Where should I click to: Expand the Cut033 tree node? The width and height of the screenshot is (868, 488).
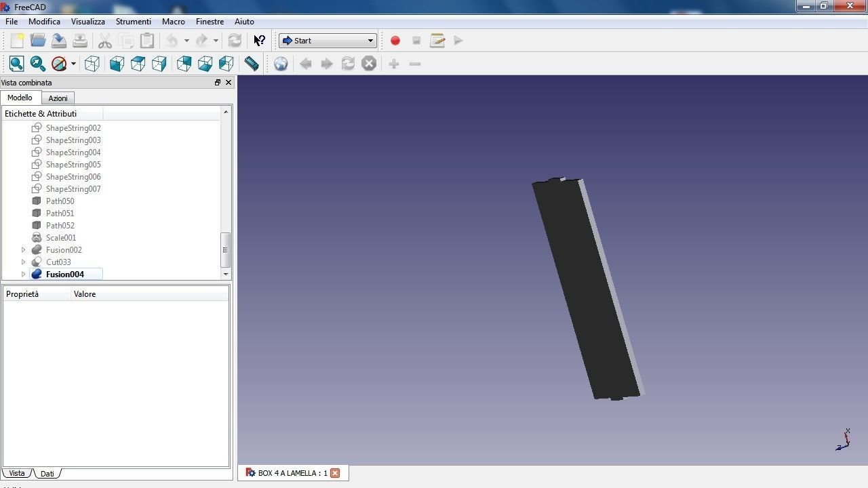click(x=23, y=262)
